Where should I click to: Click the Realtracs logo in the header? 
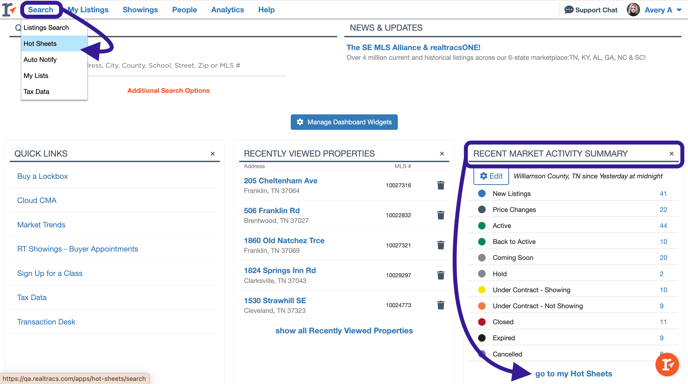tap(9, 9)
